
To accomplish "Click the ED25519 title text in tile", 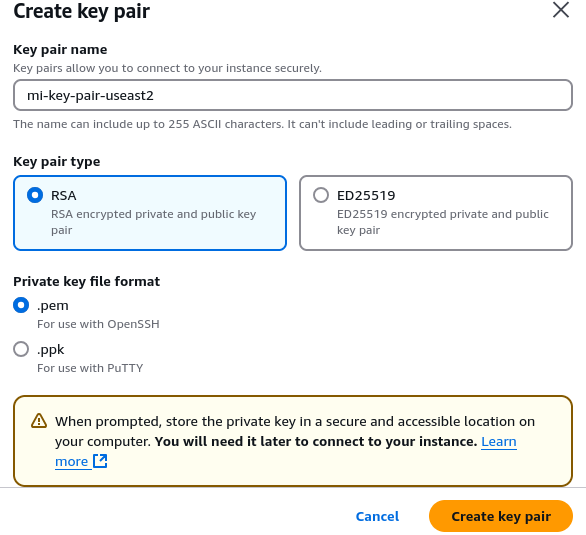I will 366,195.
